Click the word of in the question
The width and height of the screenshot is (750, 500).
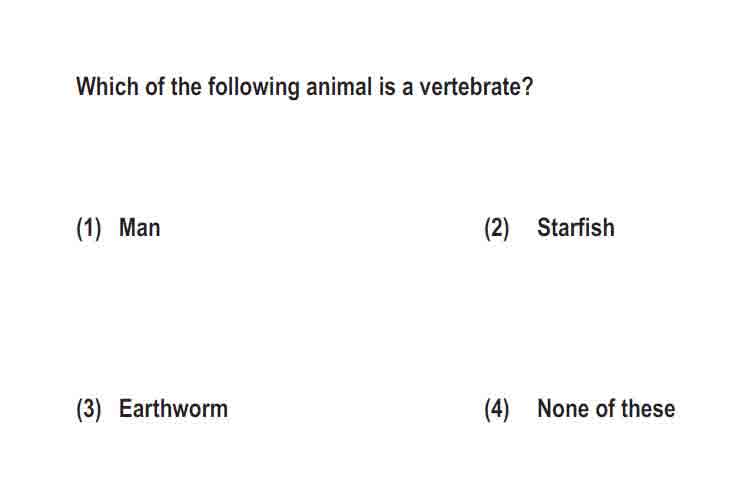pos(155,87)
